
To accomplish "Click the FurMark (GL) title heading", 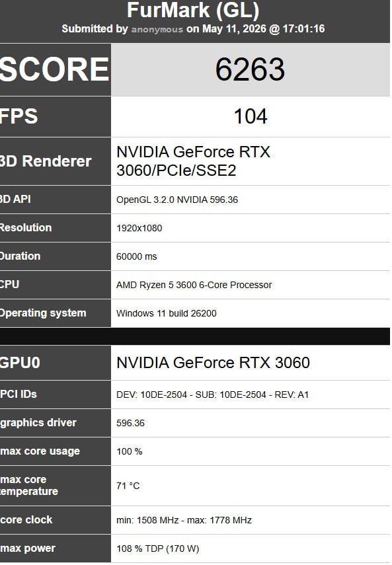I will click(x=193, y=10).
